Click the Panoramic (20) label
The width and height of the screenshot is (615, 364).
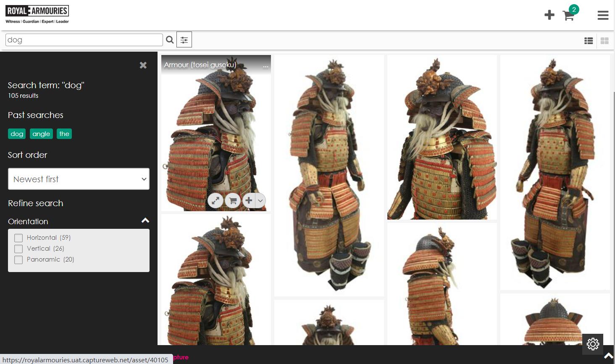(50, 259)
